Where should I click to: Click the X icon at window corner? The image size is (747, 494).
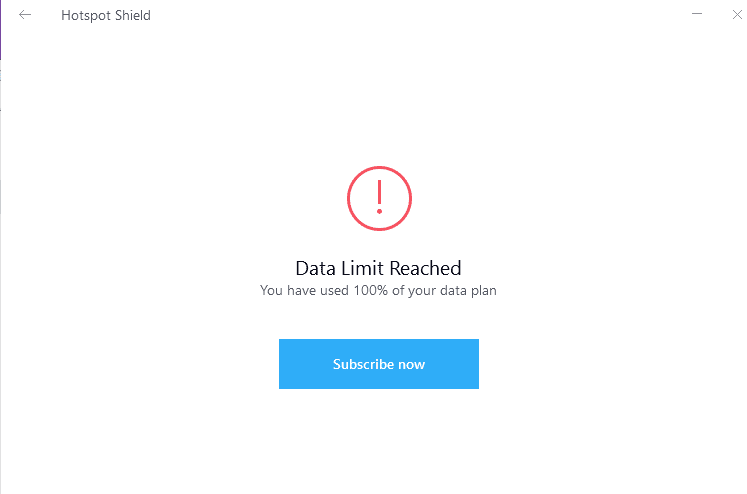click(737, 14)
